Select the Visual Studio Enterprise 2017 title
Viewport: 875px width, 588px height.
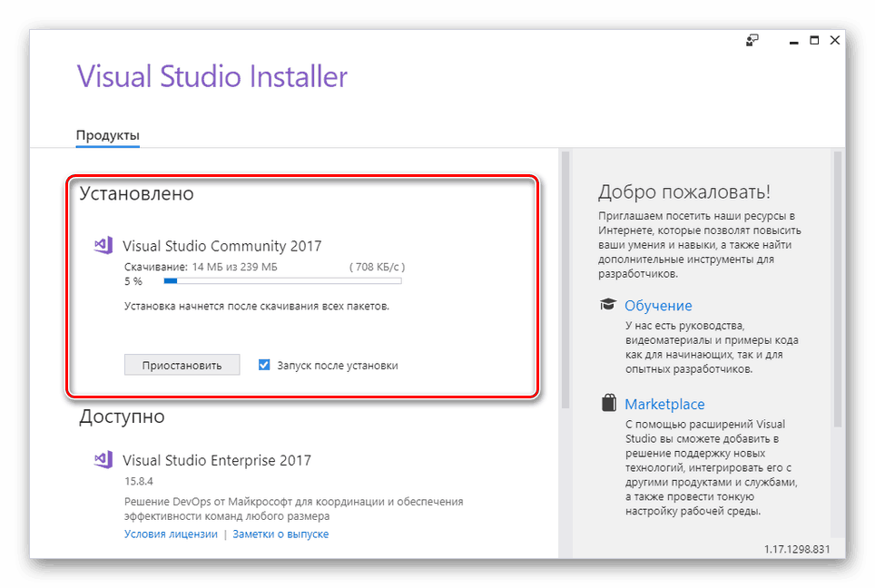[x=216, y=460]
